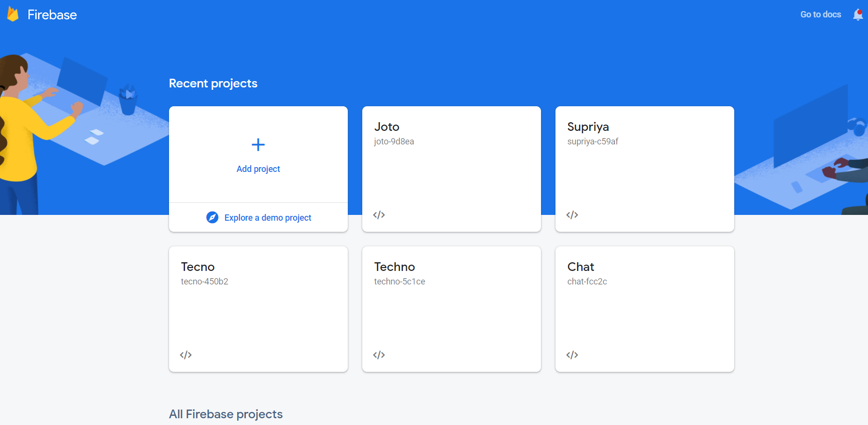This screenshot has height=425, width=868.
Task: Click the Recent projects heading
Action: [213, 84]
